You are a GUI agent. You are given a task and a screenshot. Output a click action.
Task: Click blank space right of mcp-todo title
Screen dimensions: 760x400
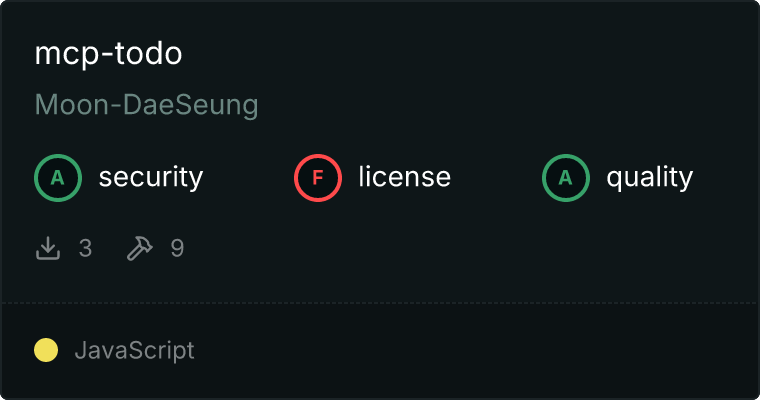[x=450, y=54]
